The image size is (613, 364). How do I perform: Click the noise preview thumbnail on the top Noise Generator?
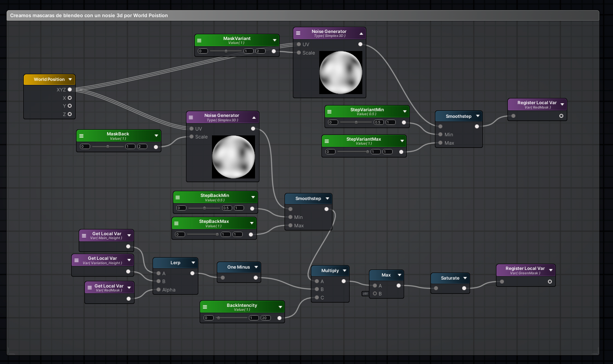point(341,72)
